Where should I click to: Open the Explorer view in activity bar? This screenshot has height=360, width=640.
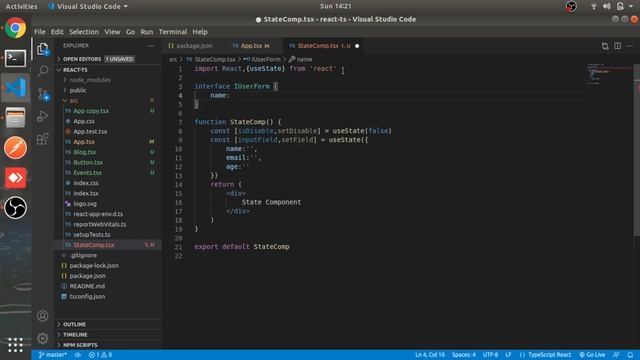(x=42, y=49)
